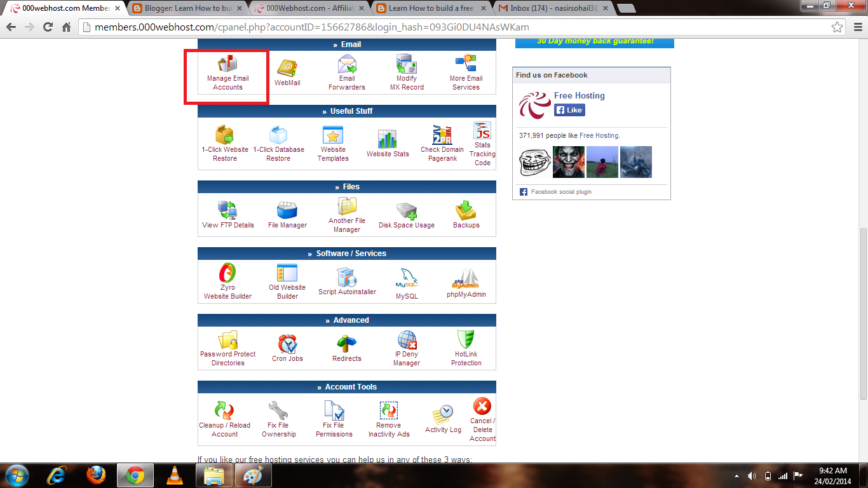Switch to Blogger Learn How tab
Screen dimensions: 868x488
coord(186,8)
